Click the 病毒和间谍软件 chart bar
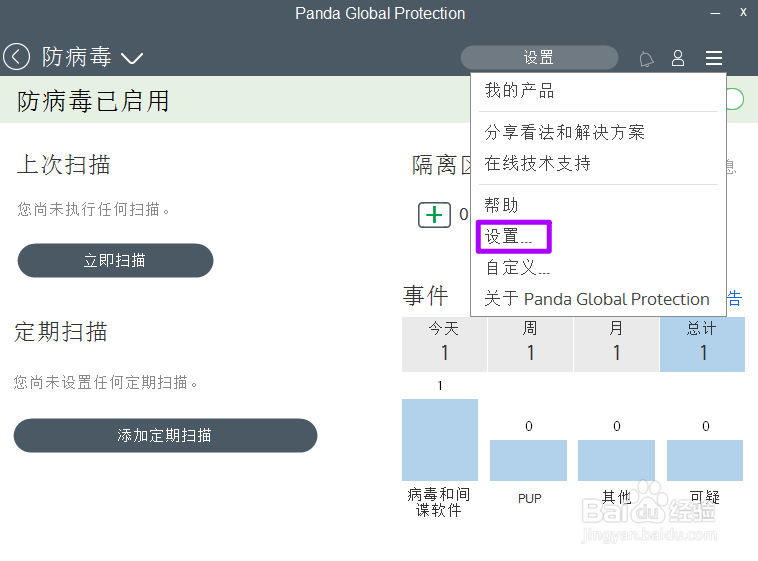Image resolution: width=758 pixels, height=561 pixels. pyautogui.click(x=440, y=440)
